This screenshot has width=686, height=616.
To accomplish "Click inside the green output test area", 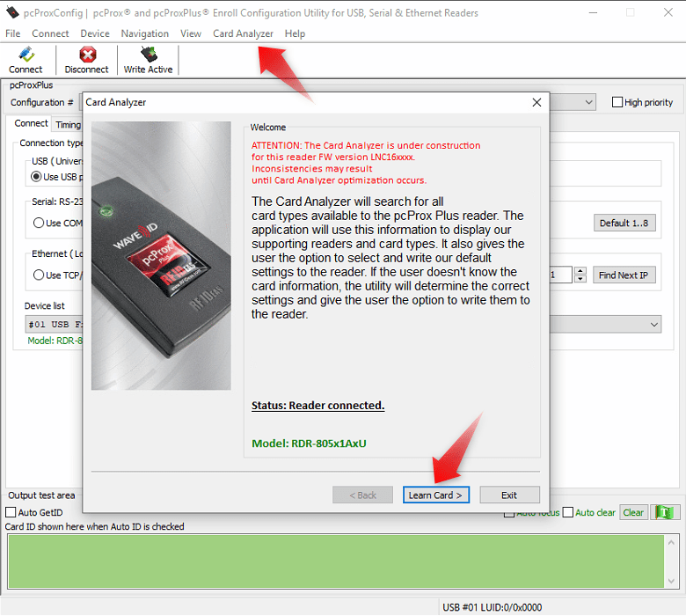I will click(336, 561).
